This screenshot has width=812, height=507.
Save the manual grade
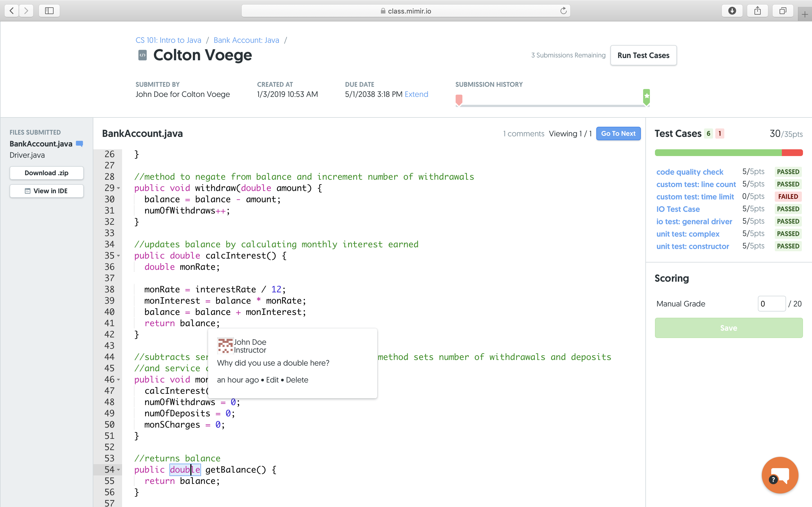[729, 328]
